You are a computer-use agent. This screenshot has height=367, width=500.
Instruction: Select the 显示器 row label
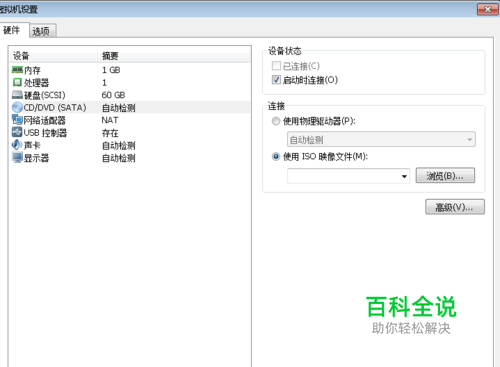coord(36,158)
